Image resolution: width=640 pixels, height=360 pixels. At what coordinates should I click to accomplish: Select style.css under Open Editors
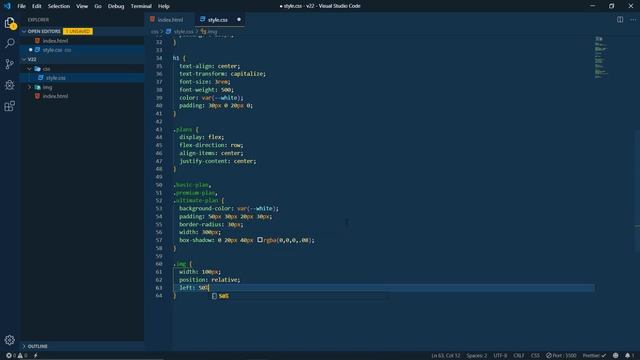[82, 50]
